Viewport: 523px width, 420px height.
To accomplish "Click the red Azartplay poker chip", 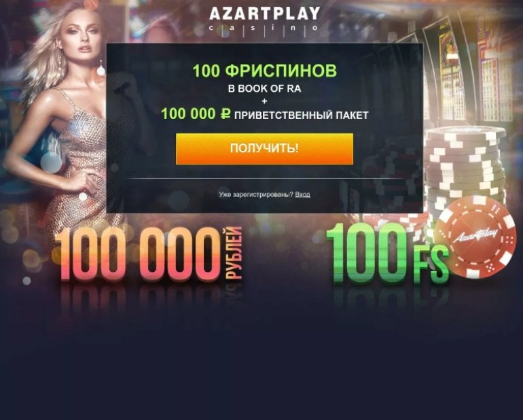I will pos(476,237).
